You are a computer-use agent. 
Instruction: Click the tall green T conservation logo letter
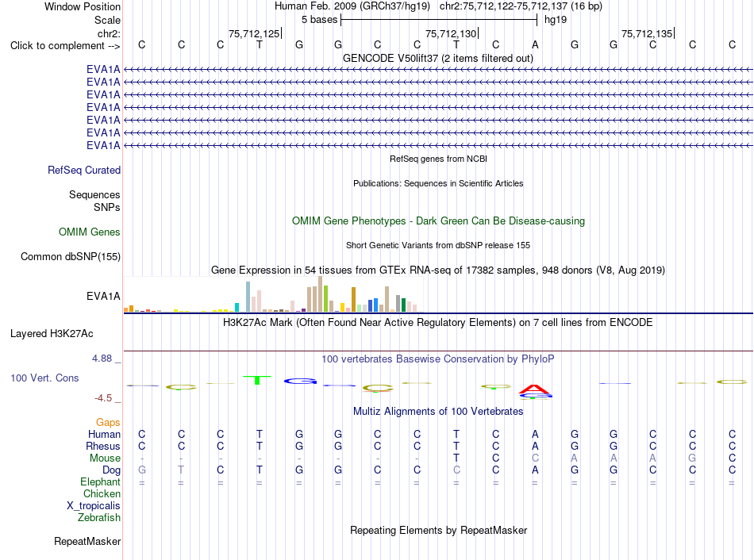[257, 380]
